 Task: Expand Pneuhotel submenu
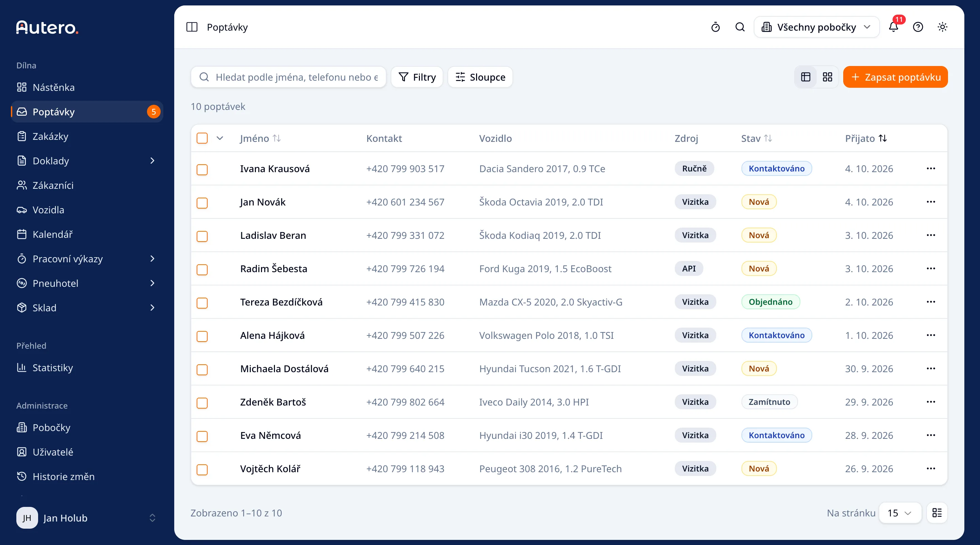(152, 283)
